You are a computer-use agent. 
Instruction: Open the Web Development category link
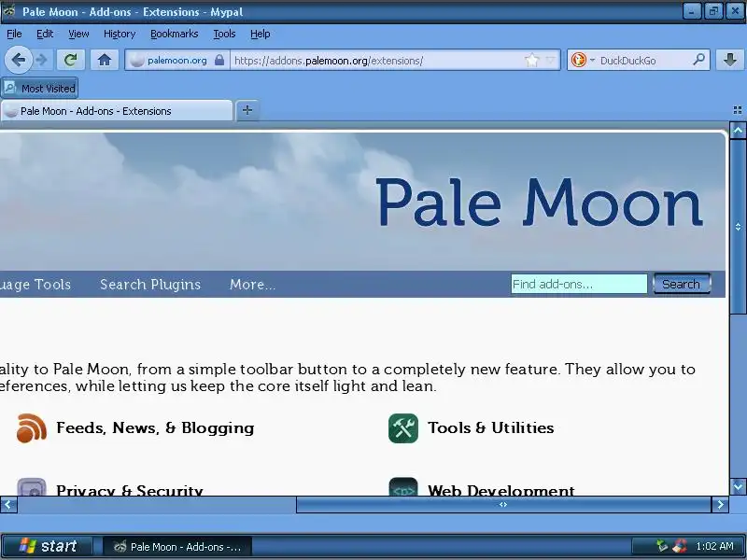[x=501, y=489]
